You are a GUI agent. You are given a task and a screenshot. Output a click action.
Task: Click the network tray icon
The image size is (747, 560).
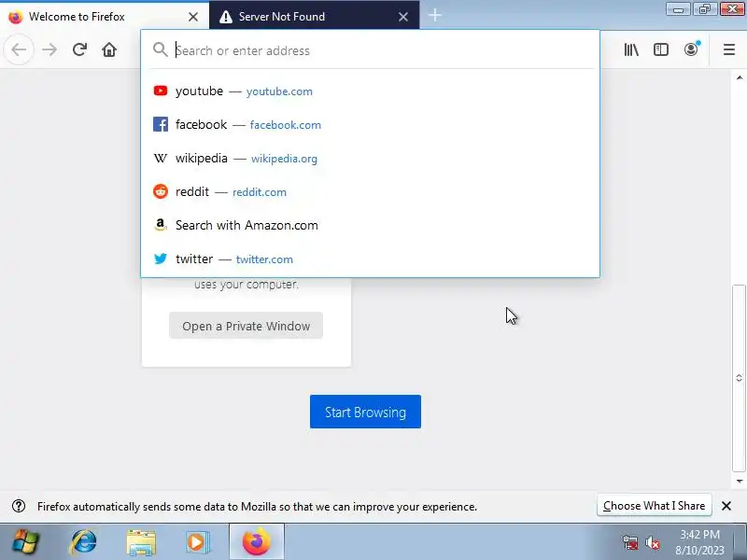coord(629,542)
